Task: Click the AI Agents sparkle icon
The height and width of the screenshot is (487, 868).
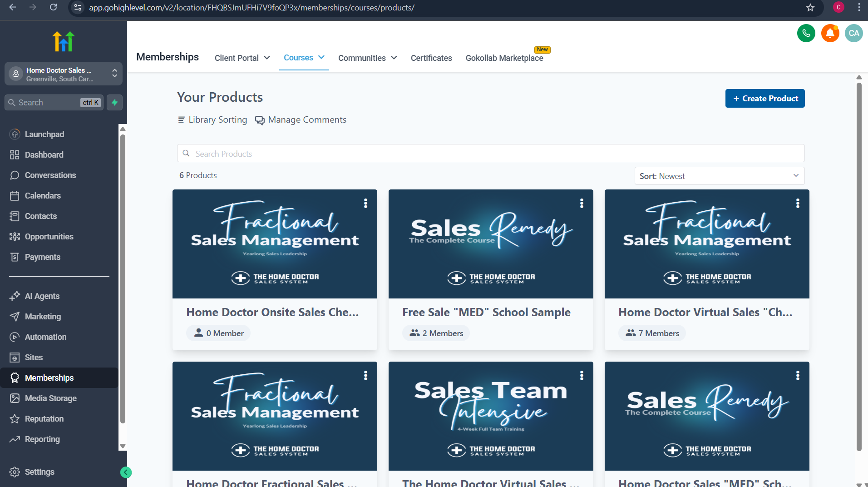Action: click(15, 296)
